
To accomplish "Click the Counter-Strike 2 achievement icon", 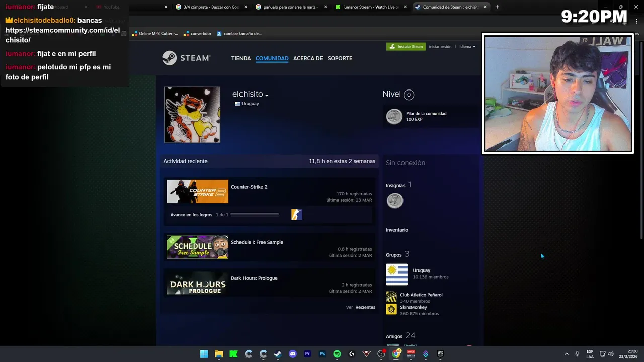I will [x=297, y=215].
